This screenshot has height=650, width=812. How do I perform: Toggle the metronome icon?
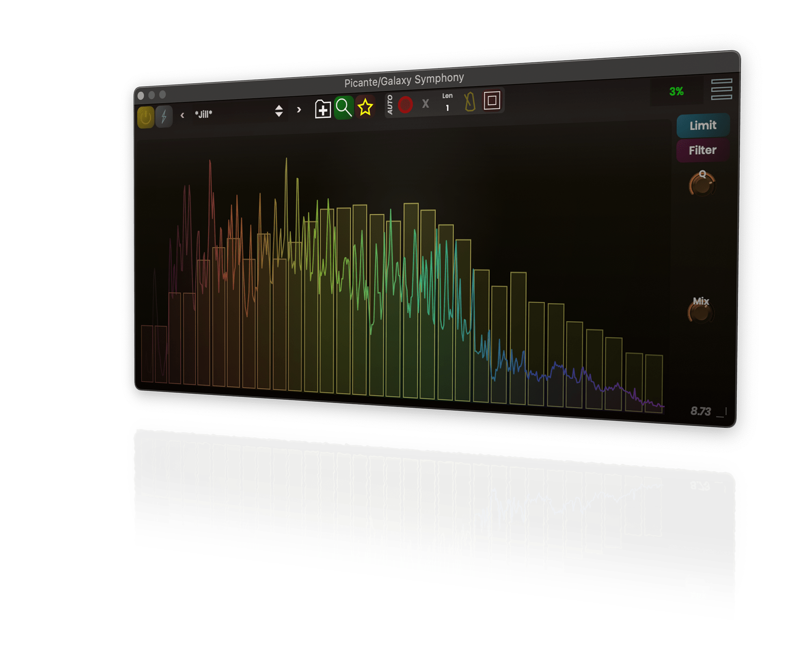[470, 102]
